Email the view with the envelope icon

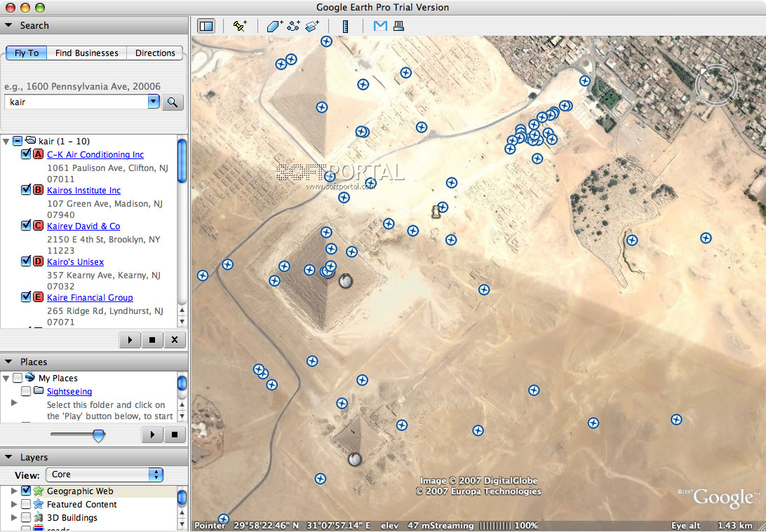click(x=380, y=26)
